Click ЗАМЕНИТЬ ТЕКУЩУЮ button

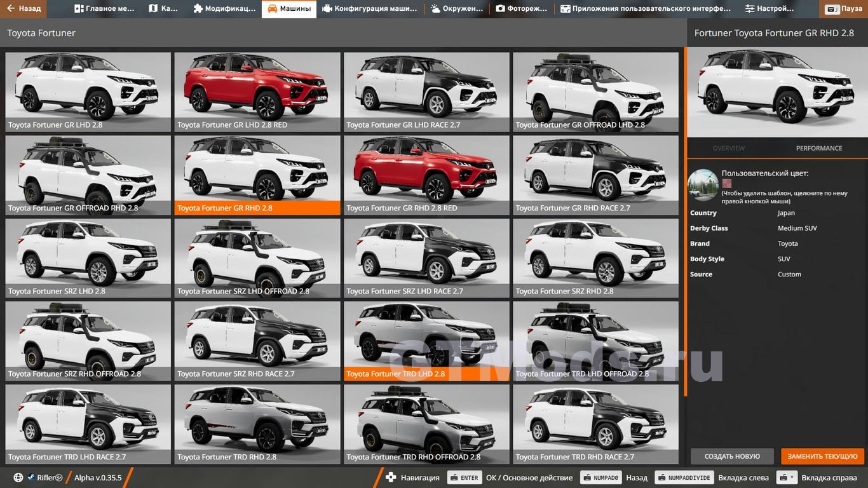[823, 456]
